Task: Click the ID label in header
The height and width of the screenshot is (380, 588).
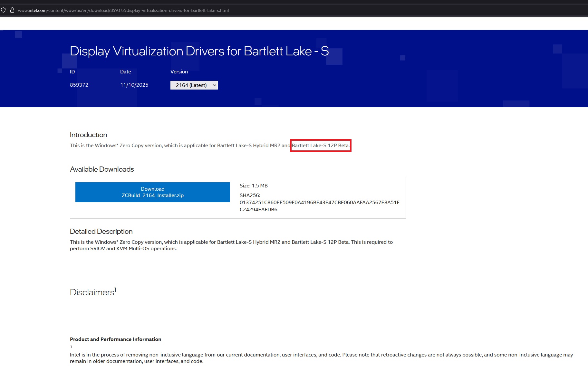Action: coord(72,72)
